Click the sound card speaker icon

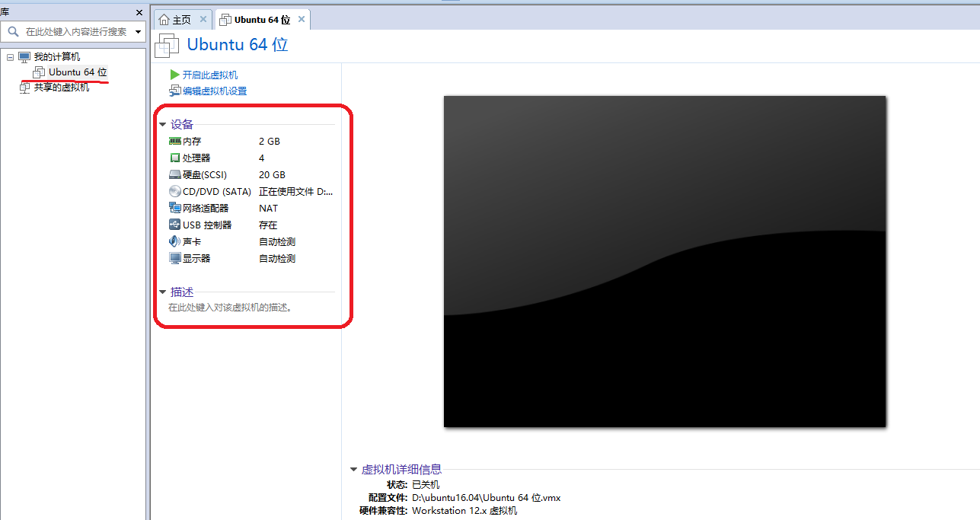[x=175, y=241]
